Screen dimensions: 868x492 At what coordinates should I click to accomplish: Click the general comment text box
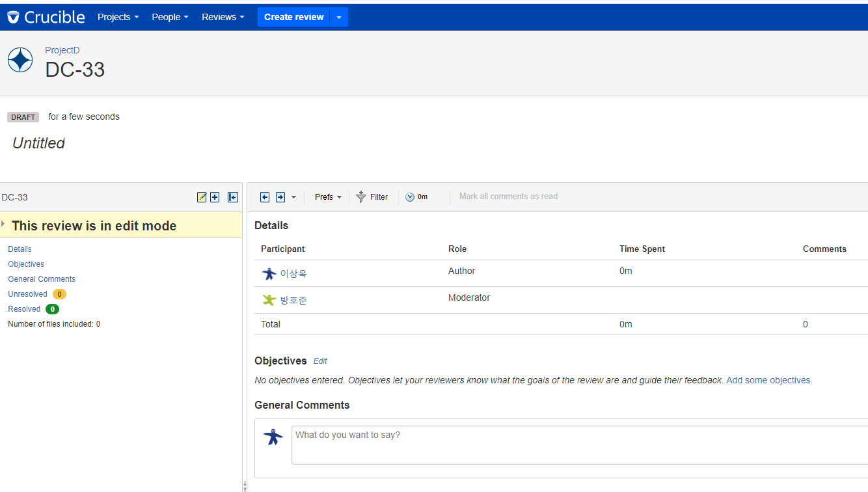tap(580, 445)
